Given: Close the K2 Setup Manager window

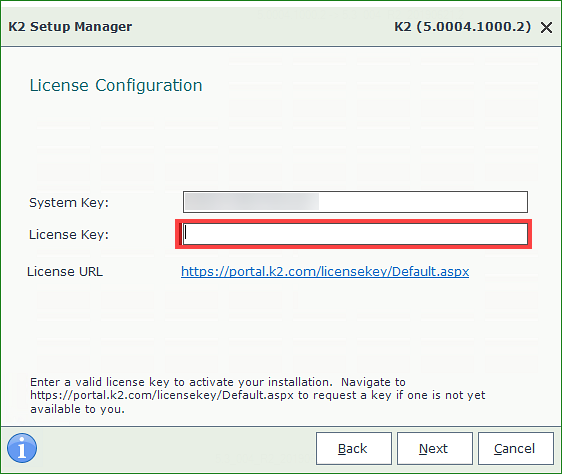Looking at the screenshot, I should click(x=546, y=27).
